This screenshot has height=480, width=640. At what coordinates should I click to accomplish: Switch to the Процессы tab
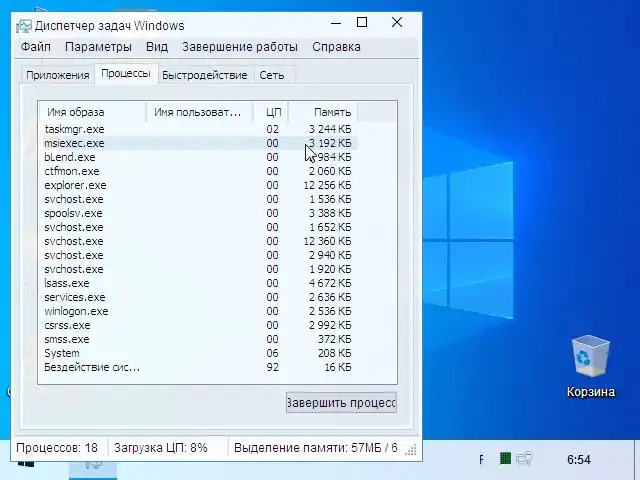126,74
